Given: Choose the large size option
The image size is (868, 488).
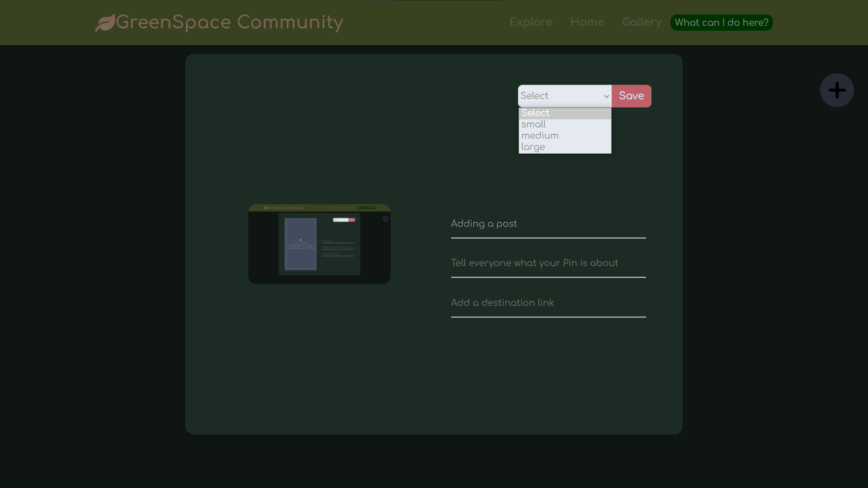Looking at the screenshot, I should click(x=564, y=147).
